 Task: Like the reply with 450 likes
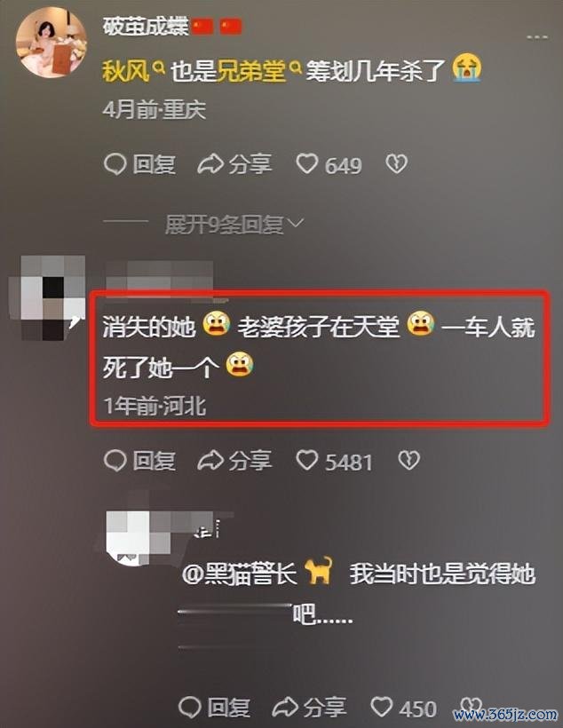tap(381, 708)
